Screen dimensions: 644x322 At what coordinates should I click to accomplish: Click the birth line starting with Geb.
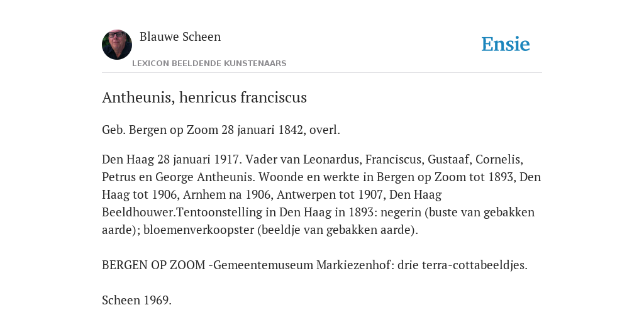(221, 130)
